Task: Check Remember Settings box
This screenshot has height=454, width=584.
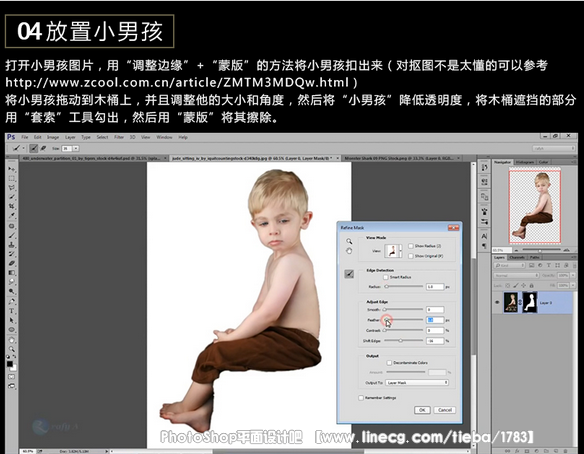Action: (x=361, y=398)
